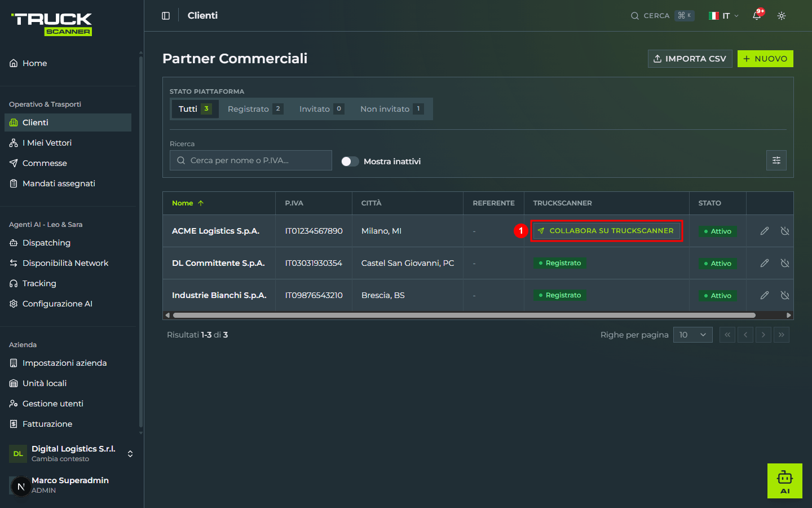Click the sidebar vertical scrollbar
This screenshot has width=812, height=508.
pyautogui.click(x=141, y=243)
